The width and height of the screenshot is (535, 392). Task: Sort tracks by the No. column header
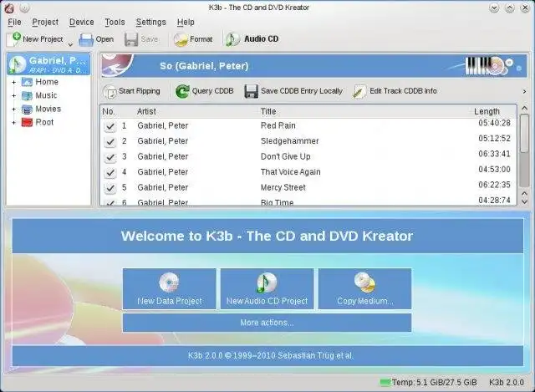click(109, 111)
